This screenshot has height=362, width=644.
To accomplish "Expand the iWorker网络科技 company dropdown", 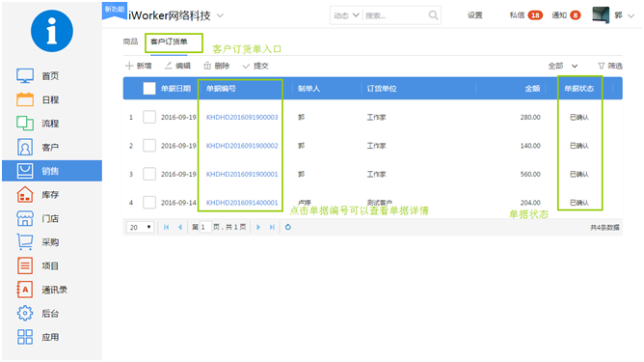I will [220, 15].
